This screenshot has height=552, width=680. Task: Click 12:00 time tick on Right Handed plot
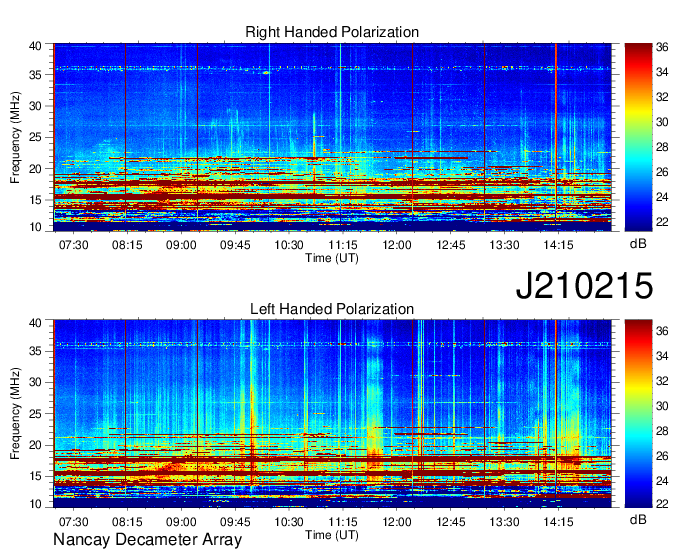point(397,245)
